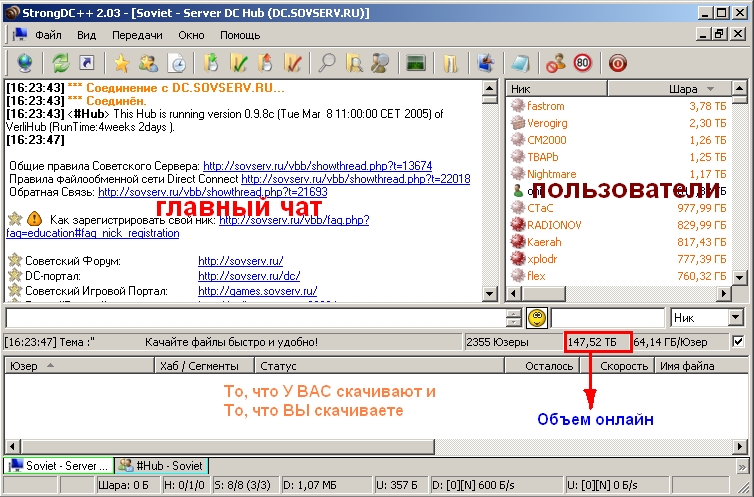Open the Файл menu
Viewport: 754px width, 497px height.
(x=48, y=35)
